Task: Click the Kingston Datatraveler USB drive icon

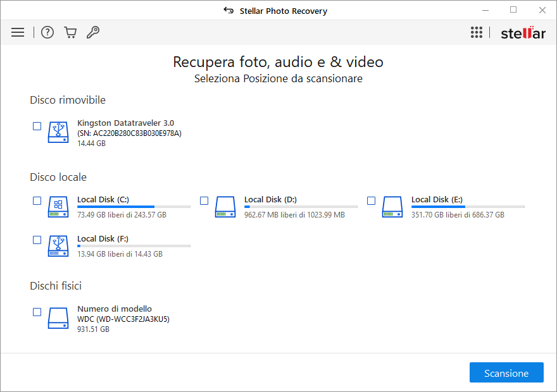Action: pyautogui.click(x=58, y=132)
